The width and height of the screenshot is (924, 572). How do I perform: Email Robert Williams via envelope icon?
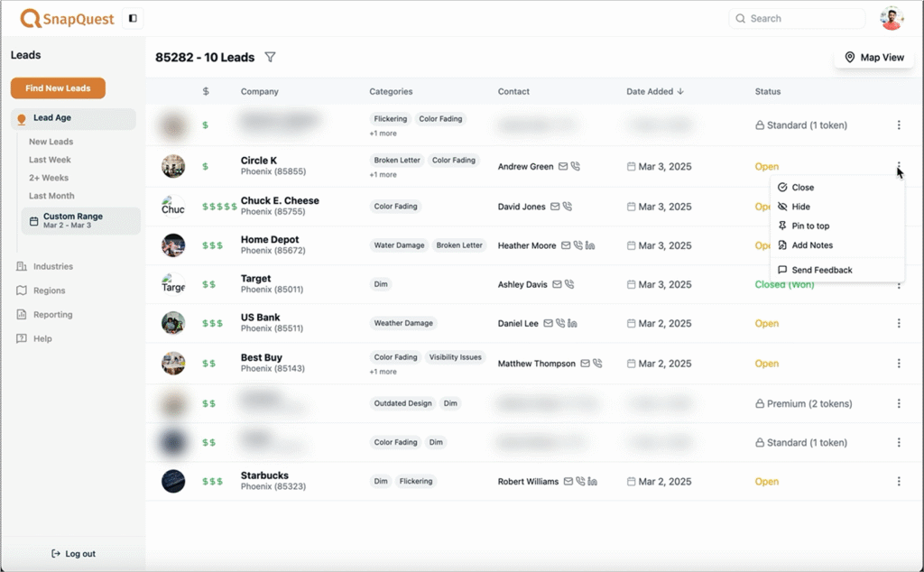click(x=568, y=481)
